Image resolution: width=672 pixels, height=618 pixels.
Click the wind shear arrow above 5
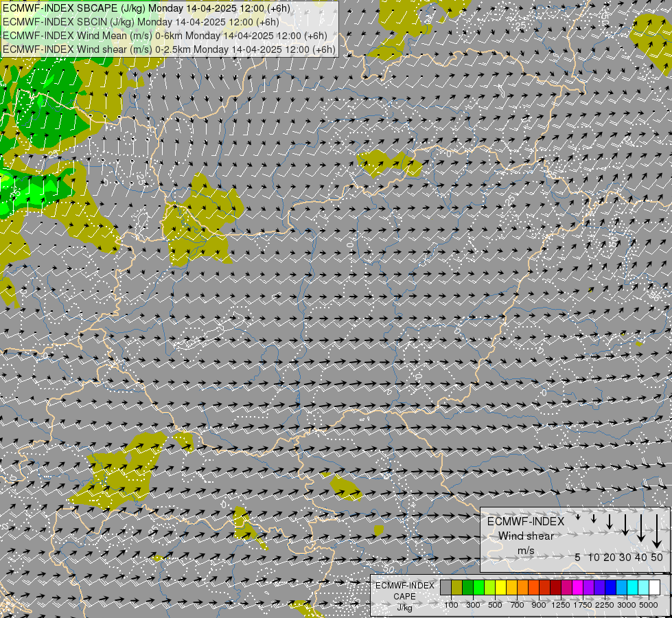(578, 517)
